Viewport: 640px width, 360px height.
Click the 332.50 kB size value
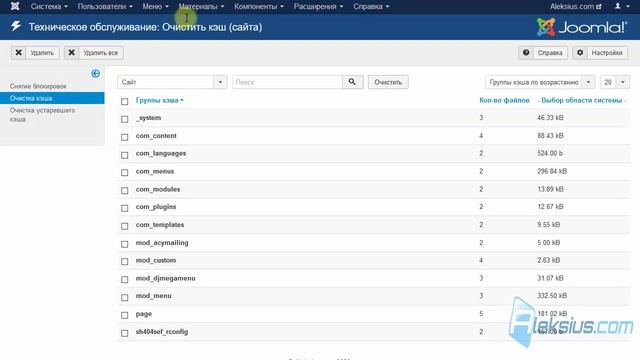tap(552, 296)
